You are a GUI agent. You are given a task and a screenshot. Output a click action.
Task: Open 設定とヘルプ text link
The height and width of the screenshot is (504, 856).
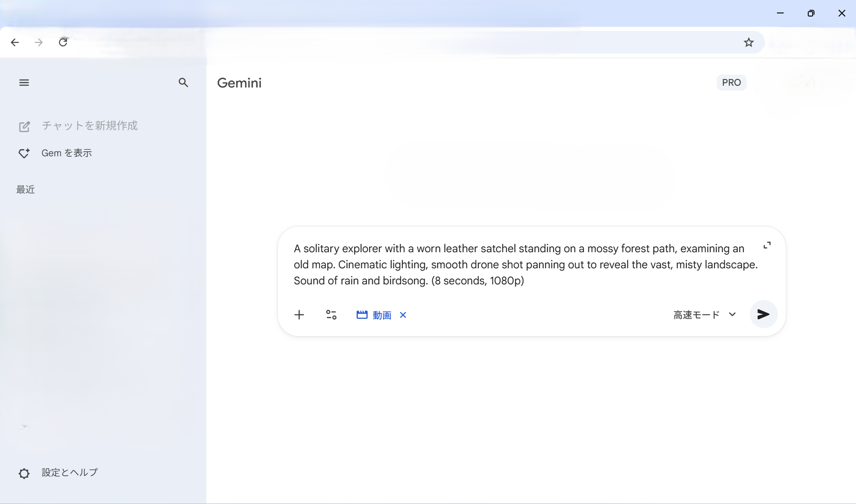point(70,472)
